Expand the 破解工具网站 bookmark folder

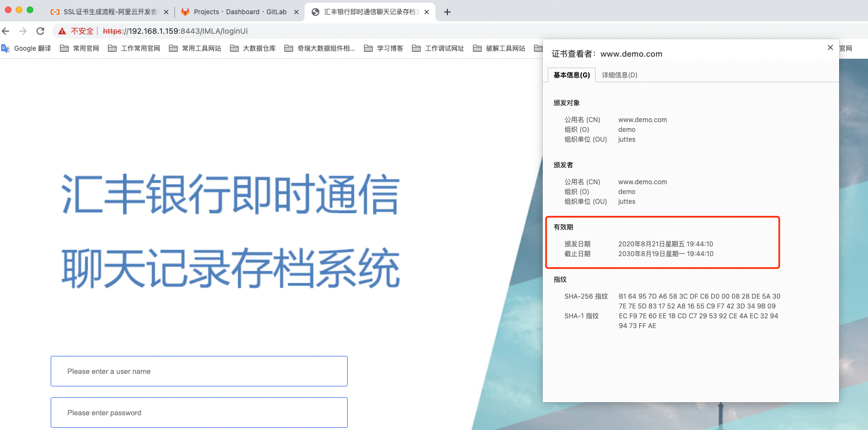(x=499, y=49)
